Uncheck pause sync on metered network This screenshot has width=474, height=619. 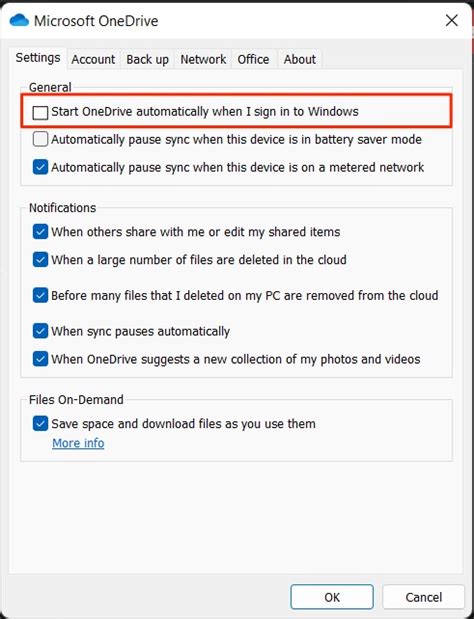[x=40, y=167]
